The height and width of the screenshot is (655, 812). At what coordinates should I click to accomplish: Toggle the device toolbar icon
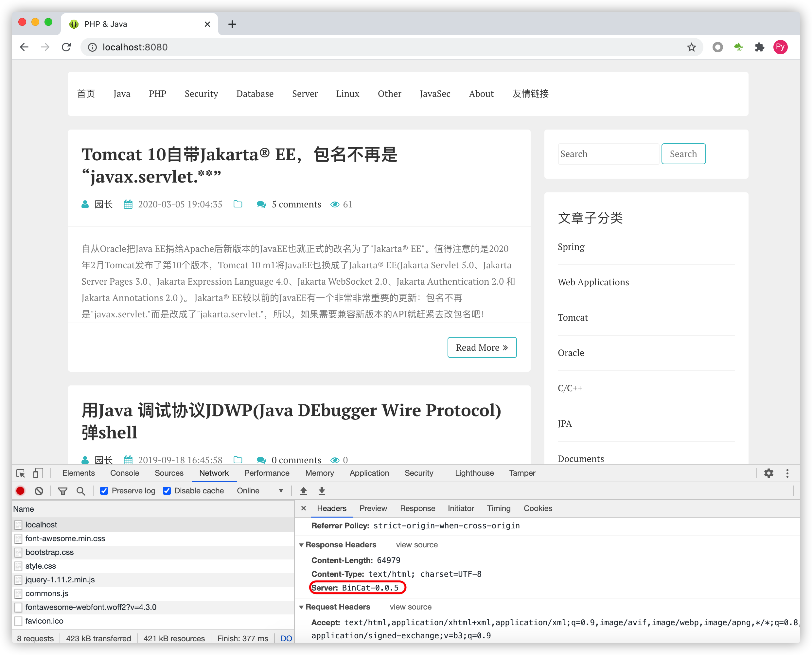(38, 473)
